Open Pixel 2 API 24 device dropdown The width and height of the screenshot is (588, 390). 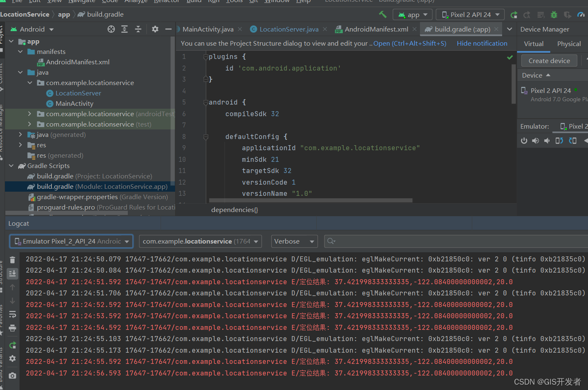click(470, 15)
